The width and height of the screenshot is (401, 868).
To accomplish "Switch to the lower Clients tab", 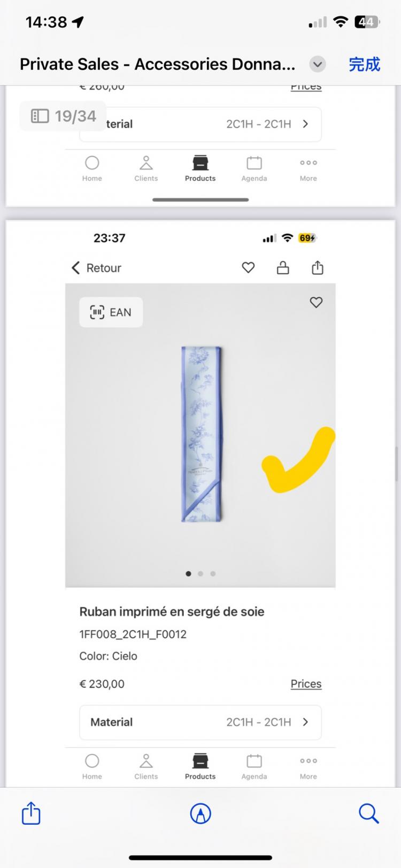I will coord(146,766).
